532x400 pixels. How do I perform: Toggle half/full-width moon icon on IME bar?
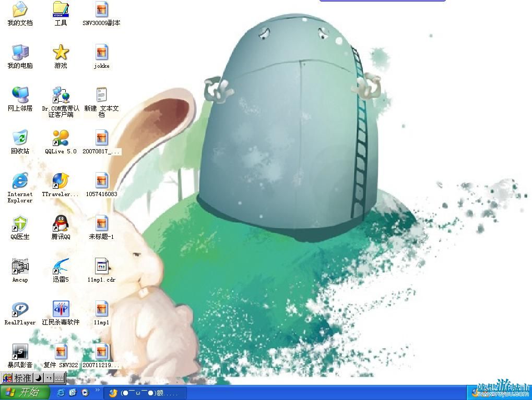(x=38, y=378)
